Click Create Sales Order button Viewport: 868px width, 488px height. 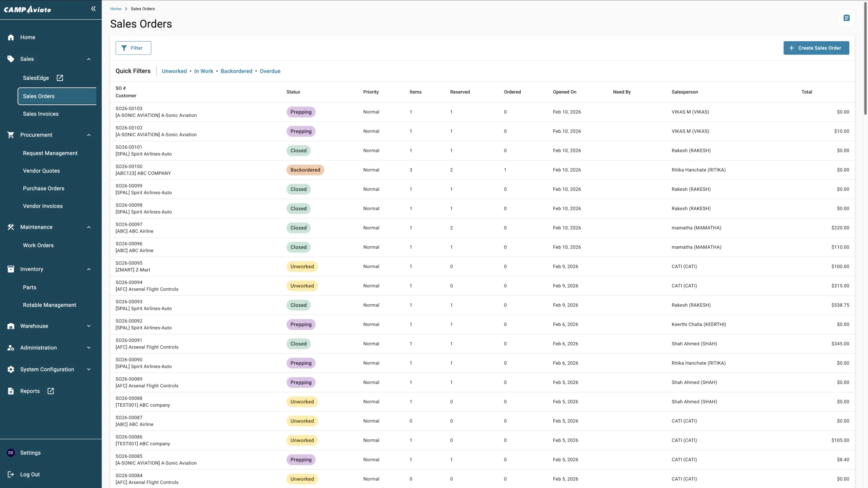tap(816, 48)
